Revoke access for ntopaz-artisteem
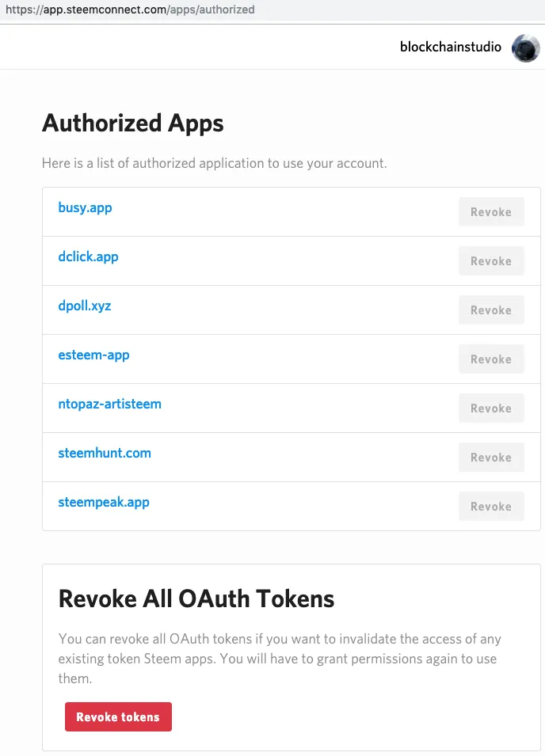 tap(491, 408)
